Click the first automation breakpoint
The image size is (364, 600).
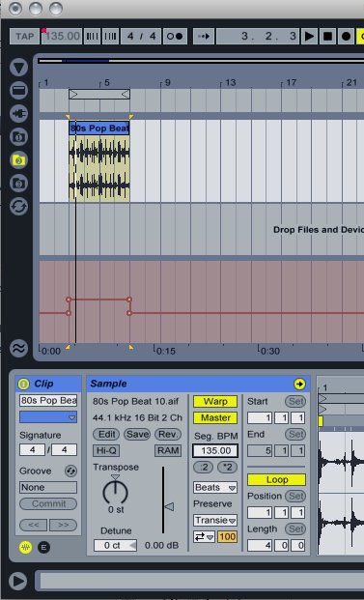[x=69, y=313]
